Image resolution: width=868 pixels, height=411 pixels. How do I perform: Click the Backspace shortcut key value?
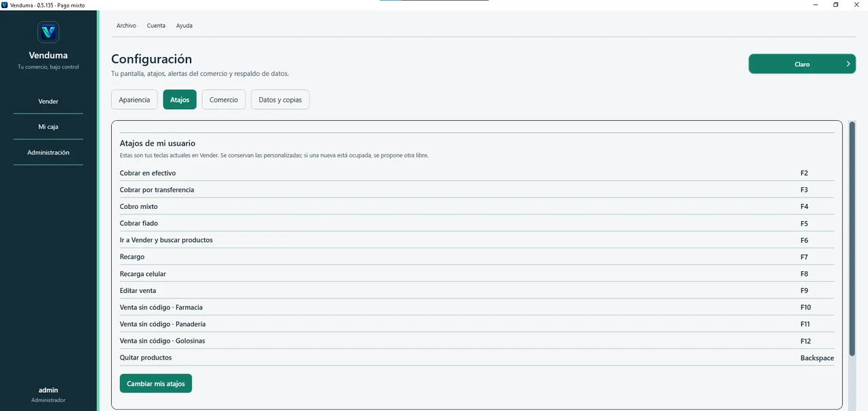817,358
